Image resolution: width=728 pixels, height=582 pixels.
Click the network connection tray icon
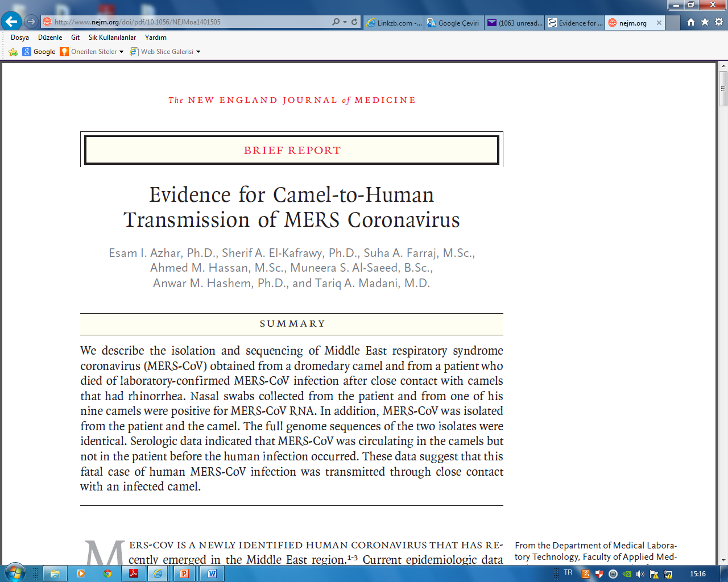pyautogui.click(x=668, y=574)
